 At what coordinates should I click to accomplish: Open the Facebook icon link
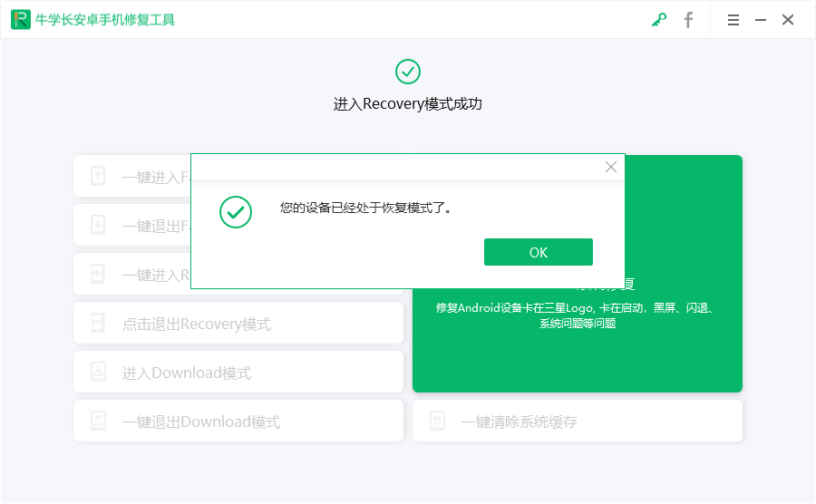coord(688,20)
